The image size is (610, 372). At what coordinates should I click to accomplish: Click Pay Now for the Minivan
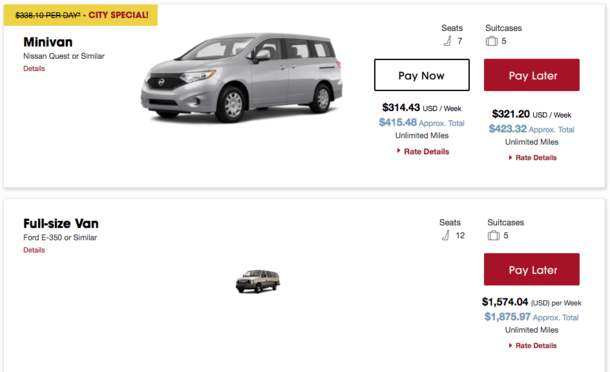422,75
